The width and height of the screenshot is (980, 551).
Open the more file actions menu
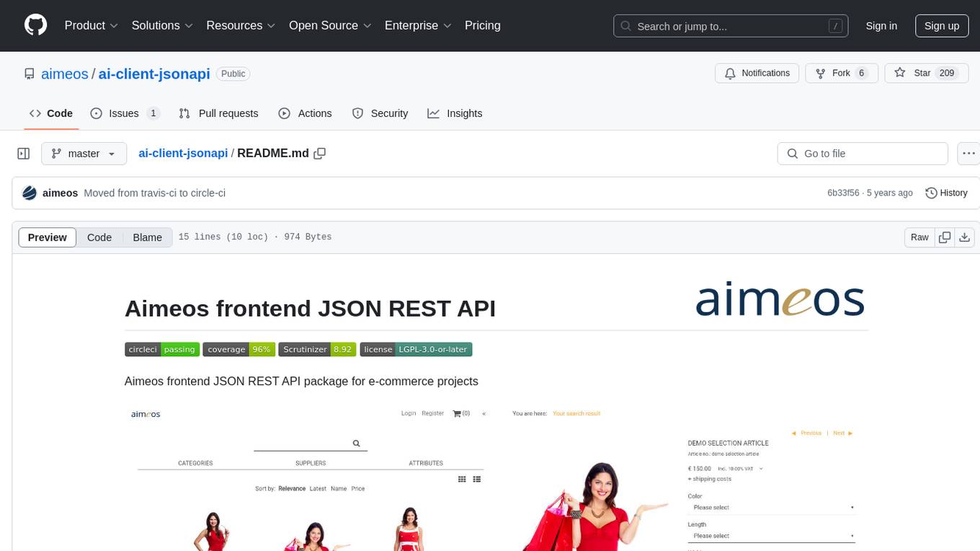pyautogui.click(x=968, y=154)
